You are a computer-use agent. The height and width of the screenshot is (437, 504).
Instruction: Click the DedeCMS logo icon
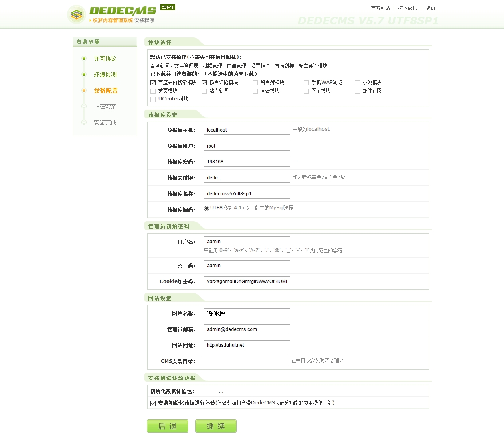tap(77, 15)
